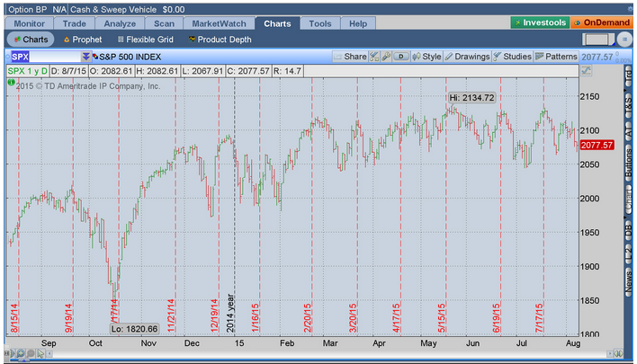Open the Studies menu
Viewport: 637px width, 364px height.
[512, 57]
